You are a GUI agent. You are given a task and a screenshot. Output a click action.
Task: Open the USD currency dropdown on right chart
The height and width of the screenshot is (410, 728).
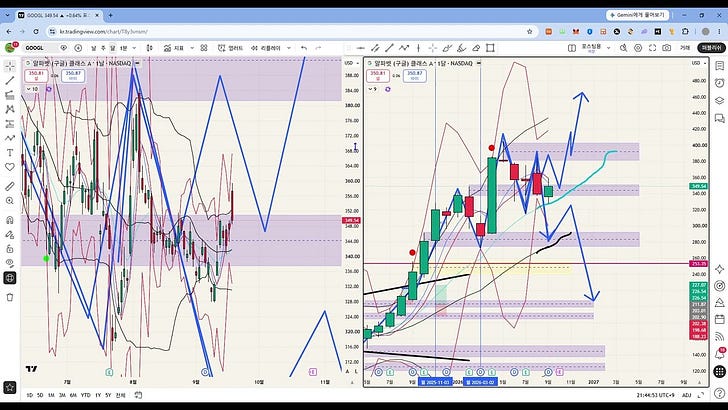pos(699,63)
